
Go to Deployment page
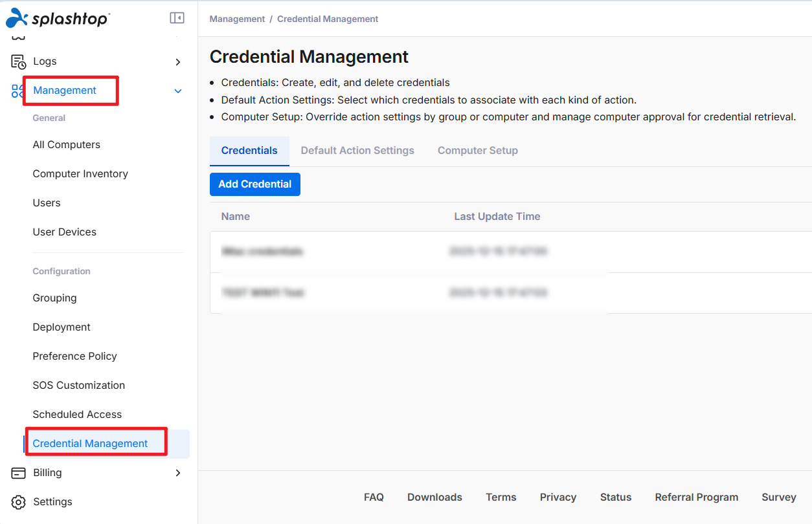tap(62, 327)
